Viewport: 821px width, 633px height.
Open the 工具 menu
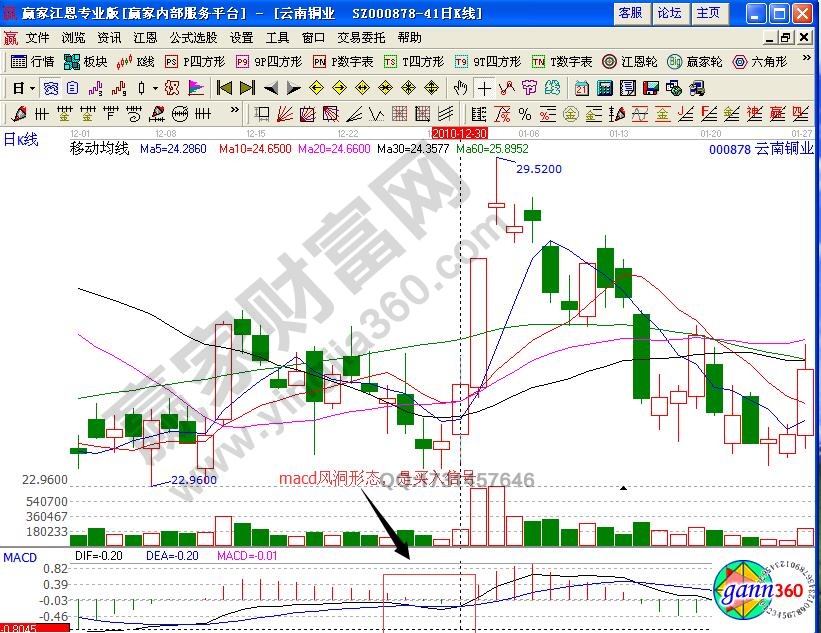pos(276,38)
